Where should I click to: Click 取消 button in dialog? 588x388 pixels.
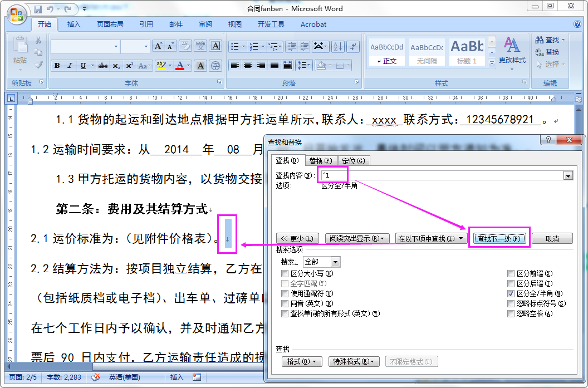pos(552,238)
